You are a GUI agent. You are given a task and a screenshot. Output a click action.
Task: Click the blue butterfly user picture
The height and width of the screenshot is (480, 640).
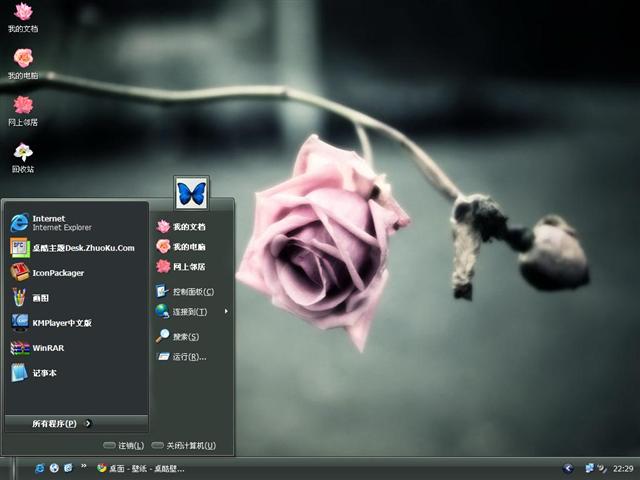click(191, 193)
